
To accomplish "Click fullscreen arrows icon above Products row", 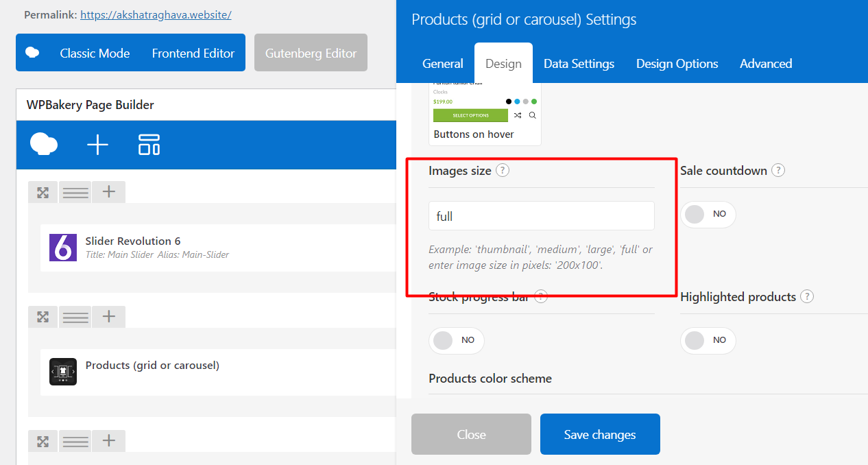I will point(43,317).
